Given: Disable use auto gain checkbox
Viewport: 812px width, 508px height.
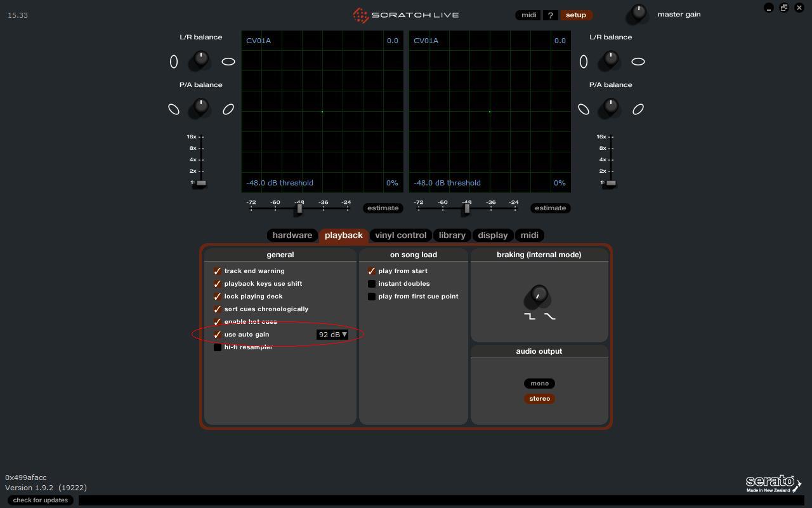Looking at the screenshot, I should [x=218, y=335].
